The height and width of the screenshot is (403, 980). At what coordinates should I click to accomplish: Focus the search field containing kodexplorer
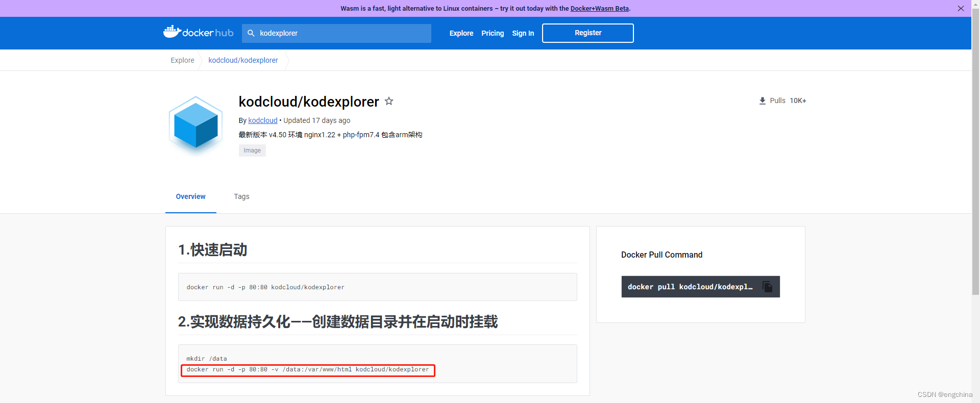[x=336, y=33]
